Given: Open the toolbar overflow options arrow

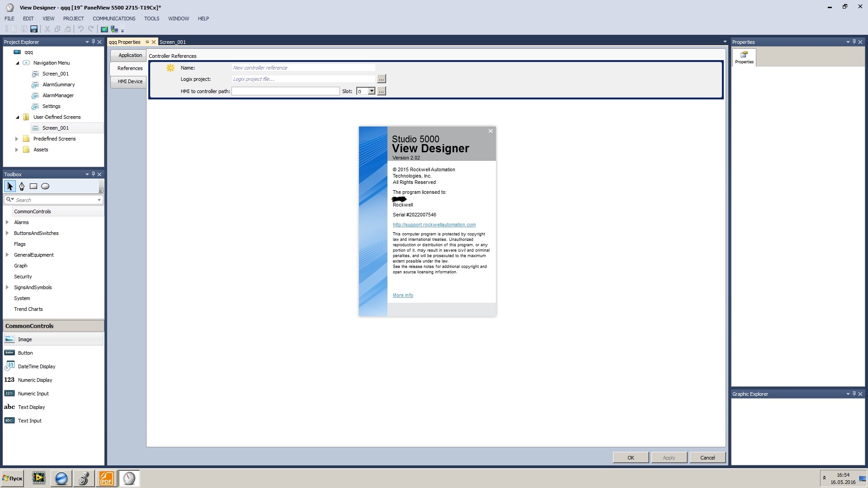Looking at the screenshot, I should click(x=123, y=31).
